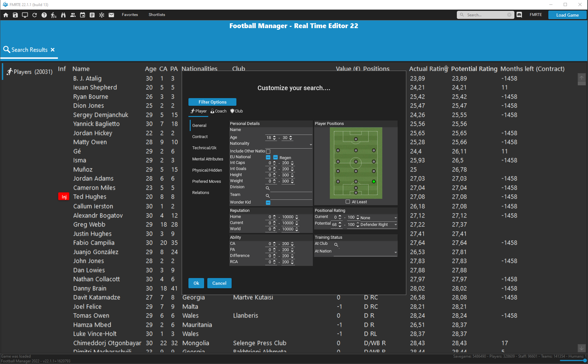Click the Refresh circular arrow icon
This screenshot has width=588, height=364.
point(35,15)
